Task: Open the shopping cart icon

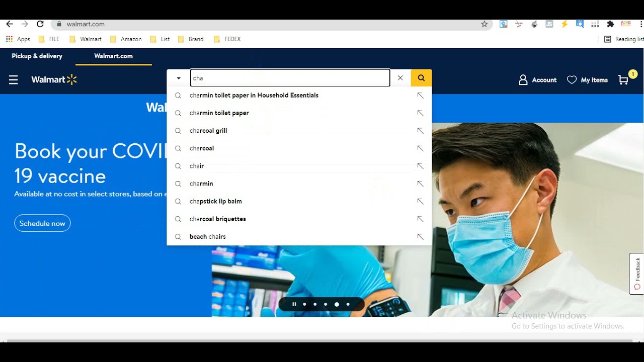Action: coord(624,80)
